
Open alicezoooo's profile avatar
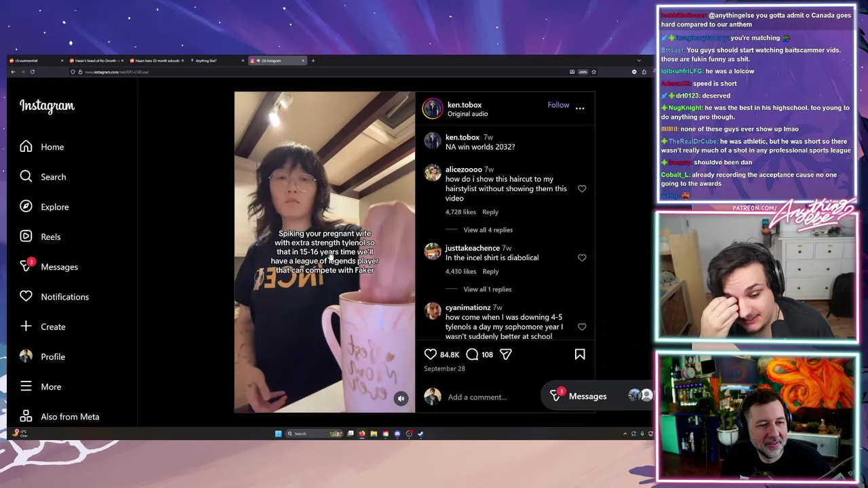(432, 173)
